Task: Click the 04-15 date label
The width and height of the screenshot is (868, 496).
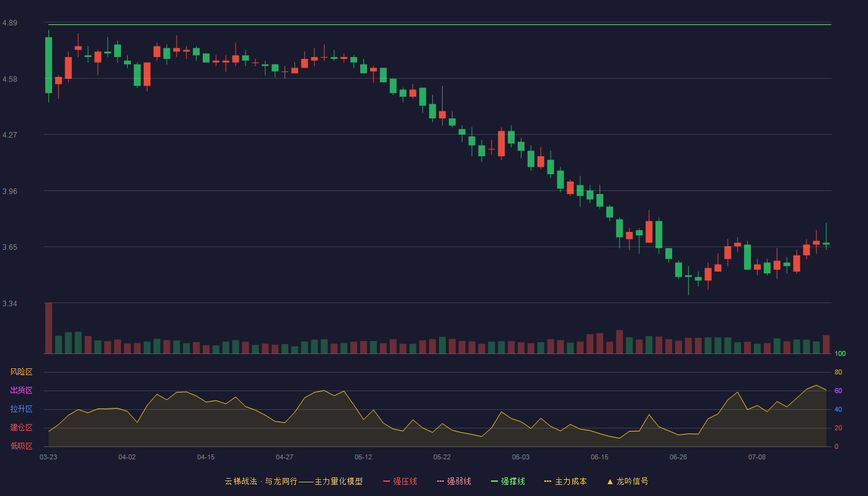Action: 206,457
